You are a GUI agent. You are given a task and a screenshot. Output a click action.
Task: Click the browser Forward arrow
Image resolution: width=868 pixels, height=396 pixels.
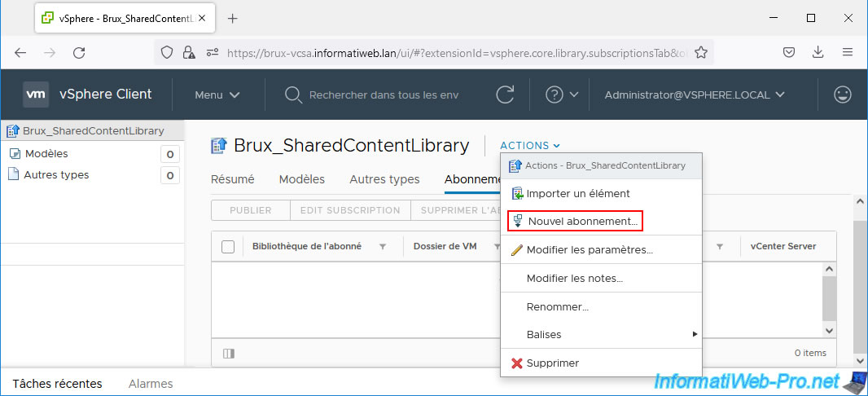tap(50, 53)
